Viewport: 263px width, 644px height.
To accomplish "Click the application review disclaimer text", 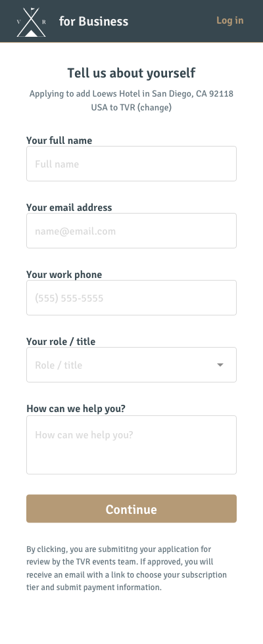I will (126, 568).
